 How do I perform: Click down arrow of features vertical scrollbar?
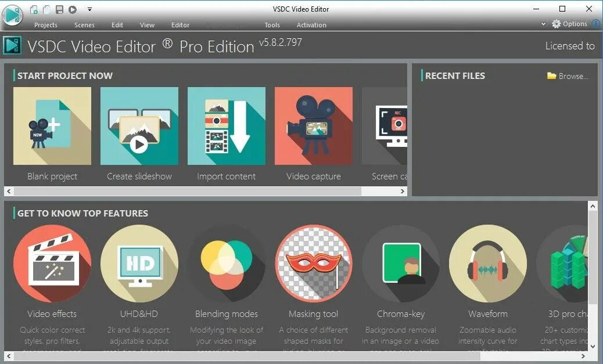[593, 346]
